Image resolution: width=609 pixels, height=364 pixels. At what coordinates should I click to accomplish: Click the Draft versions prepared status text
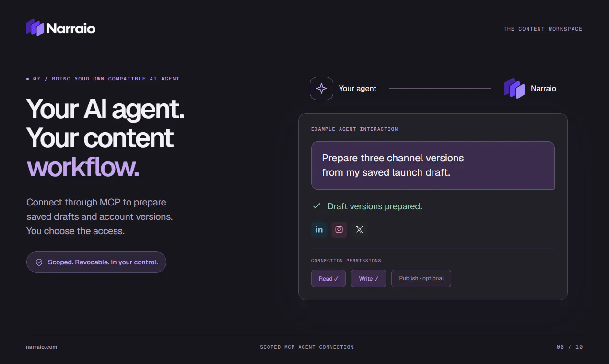[x=375, y=206]
